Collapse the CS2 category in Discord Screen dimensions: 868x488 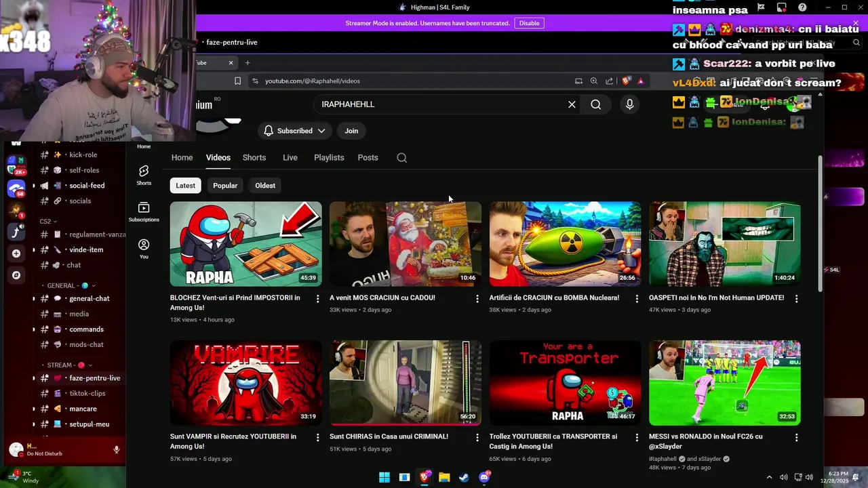(x=48, y=222)
